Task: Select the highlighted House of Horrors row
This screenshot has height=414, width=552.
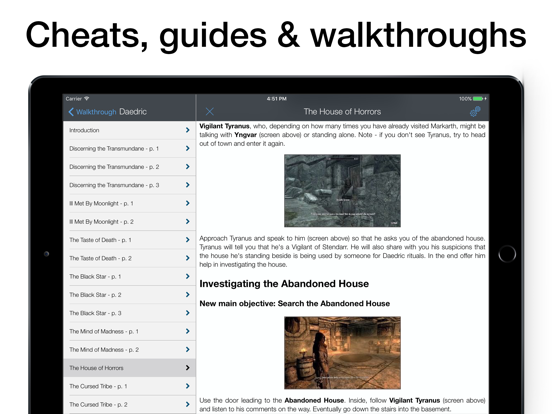Action: 130,368
